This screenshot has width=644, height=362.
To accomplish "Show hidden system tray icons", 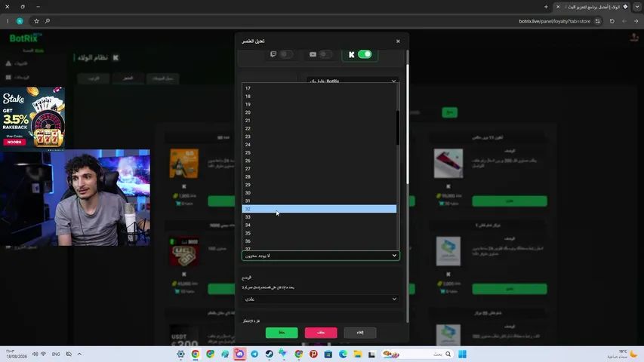I will (x=79, y=354).
